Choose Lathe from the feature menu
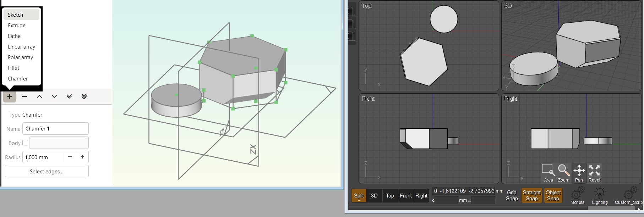 coord(21,36)
